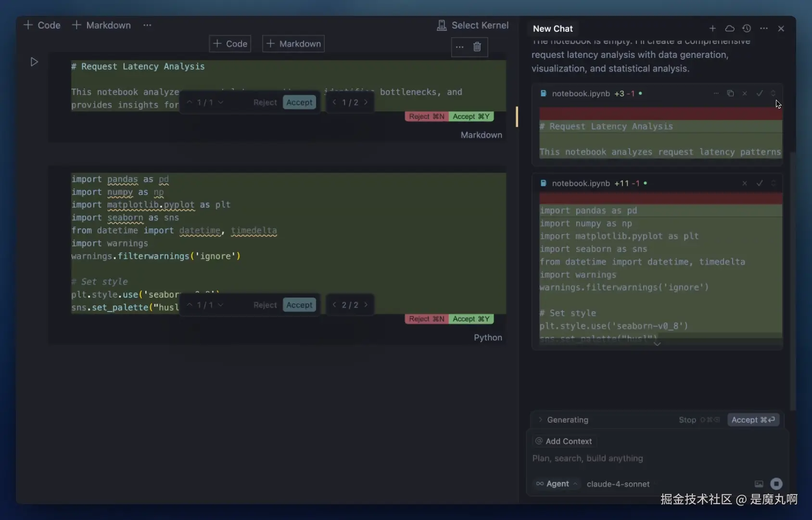Viewport: 812px width, 520px height.
Task: Open the Agent mode dropdown
Action: (x=557, y=484)
